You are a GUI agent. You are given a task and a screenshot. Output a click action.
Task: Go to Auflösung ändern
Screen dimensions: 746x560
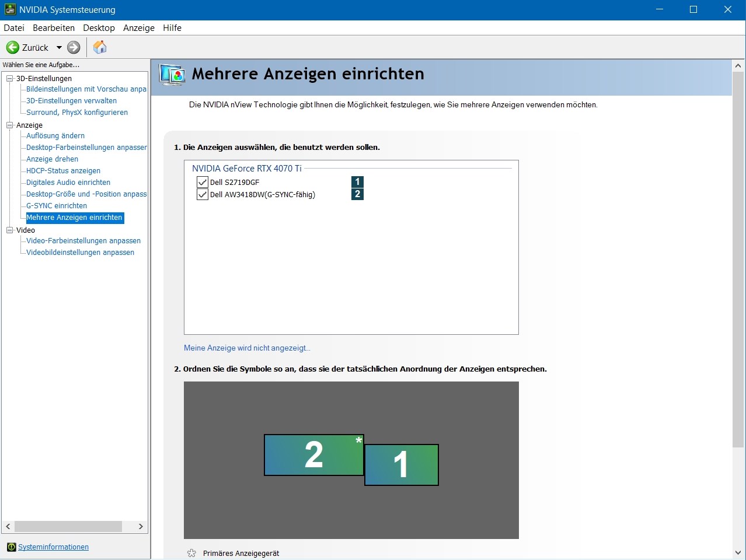tap(55, 136)
